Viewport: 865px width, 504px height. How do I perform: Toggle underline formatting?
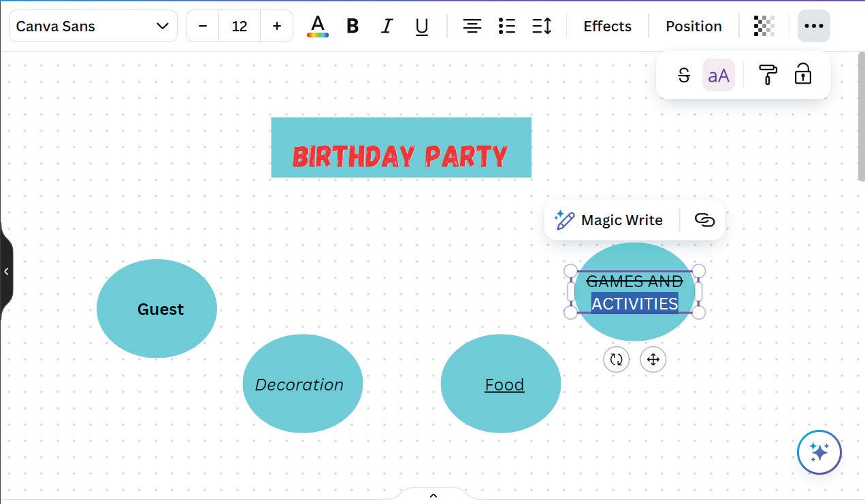coord(422,26)
